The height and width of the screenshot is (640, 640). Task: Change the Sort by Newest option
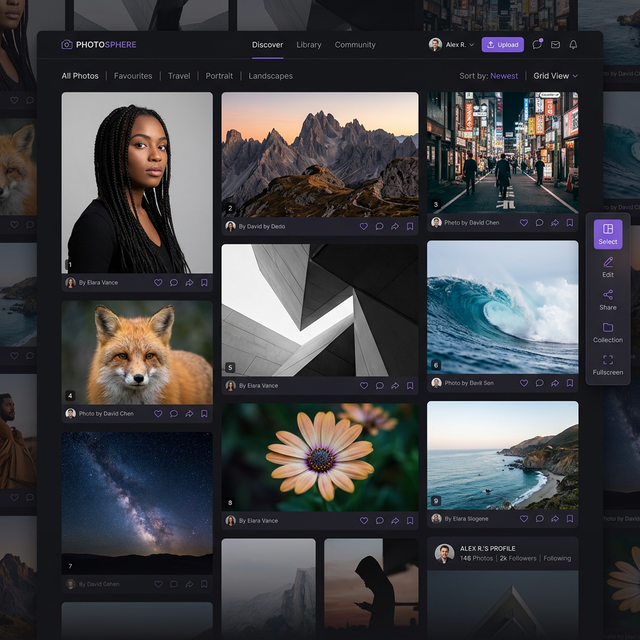(503, 76)
